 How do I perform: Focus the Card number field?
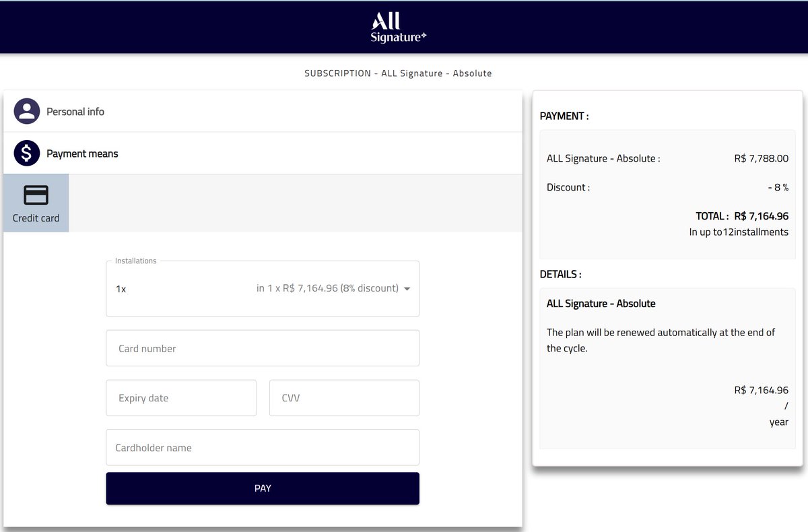pos(263,348)
